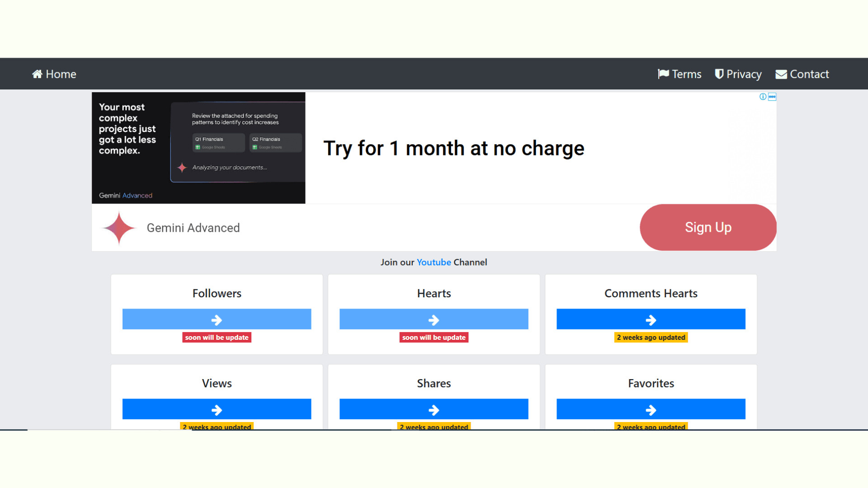Click the arrow icon on the Favorites card
The height and width of the screenshot is (488, 868).
click(651, 409)
